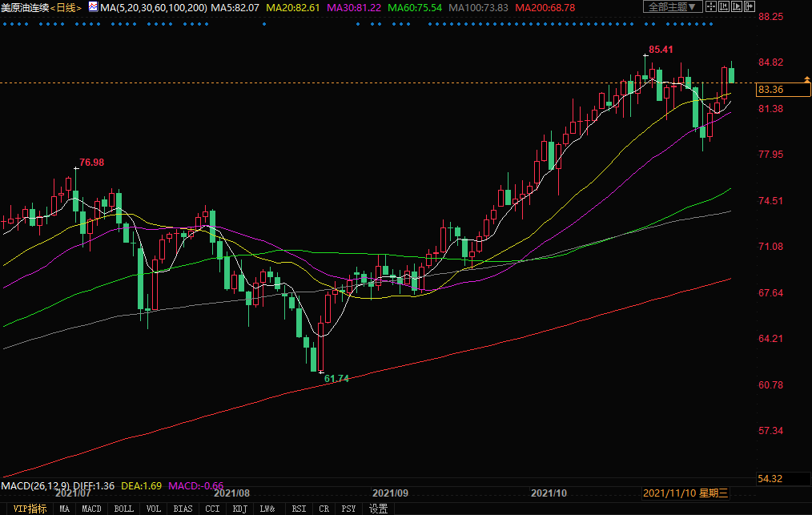The width and height of the screenshot is (812, 515).
Task: Click the 83.36 current price tag
Action: coord(771,90)
